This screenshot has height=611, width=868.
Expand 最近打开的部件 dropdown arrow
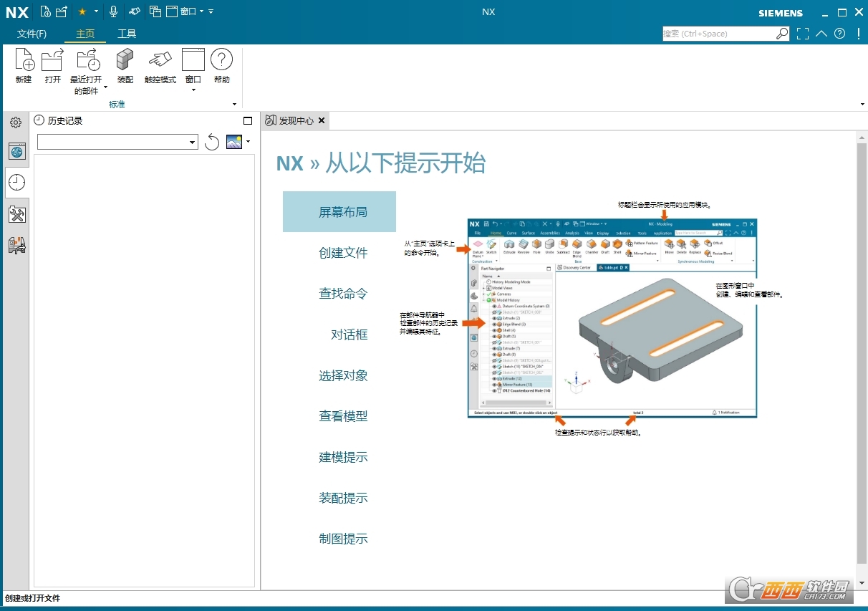tap(106, 87)
